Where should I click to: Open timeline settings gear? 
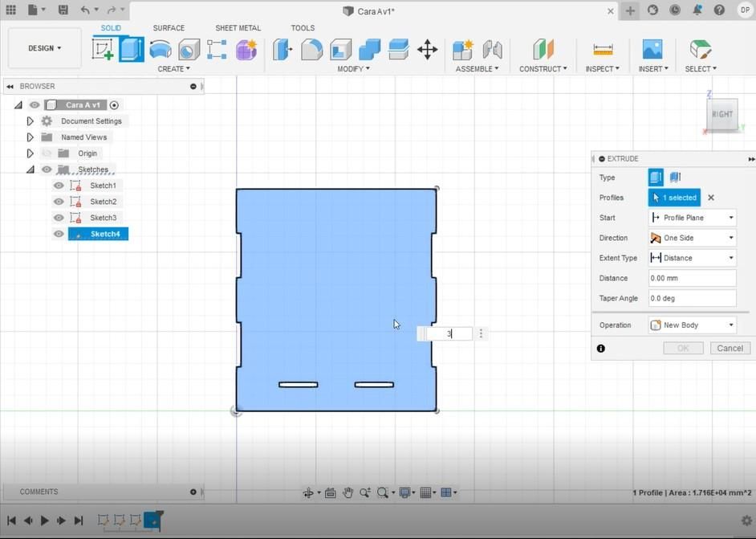pos(746,521)
